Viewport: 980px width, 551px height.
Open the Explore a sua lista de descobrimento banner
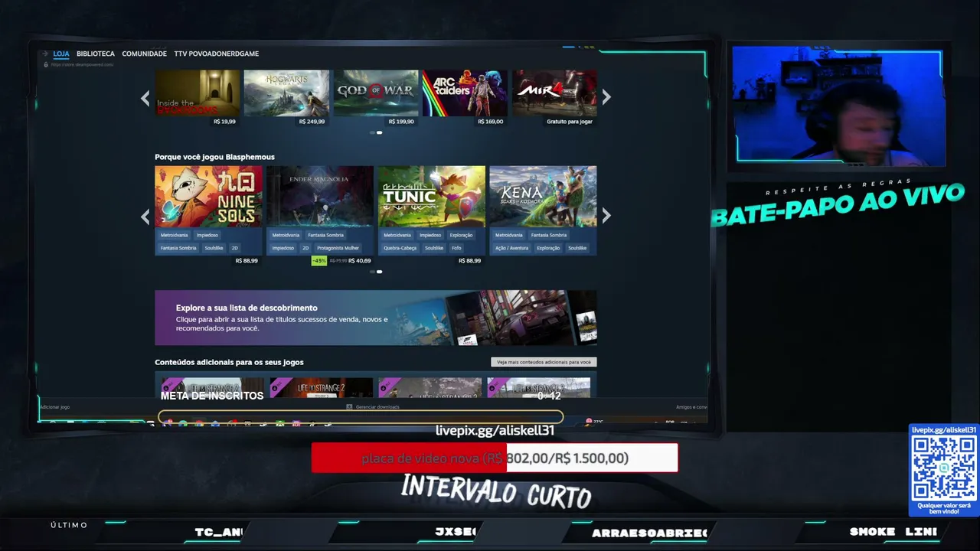[375, 318]
